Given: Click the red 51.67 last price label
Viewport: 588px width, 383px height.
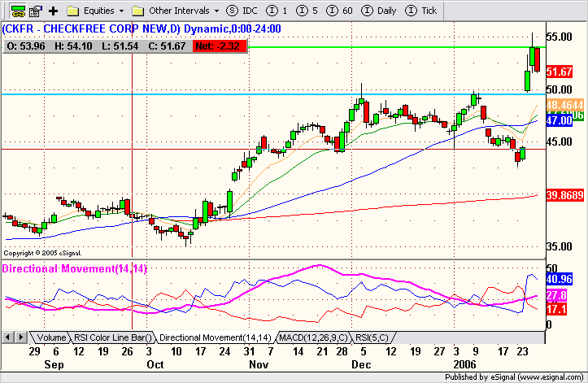Looking at the screenshot, I should pyautogui.click(x=559, y=72).
